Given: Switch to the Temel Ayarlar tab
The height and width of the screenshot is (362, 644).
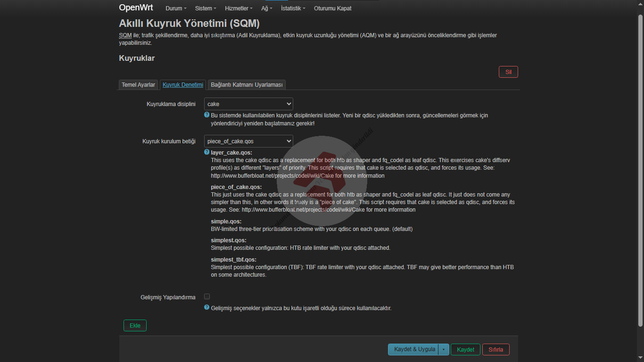Looking at the screenshot, I should pos(139,85).
